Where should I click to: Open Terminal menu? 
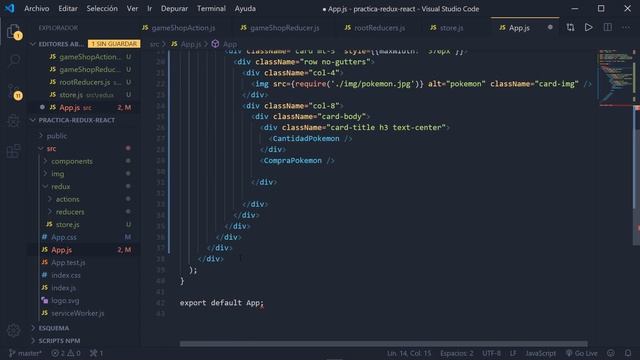tap(211, 9)
